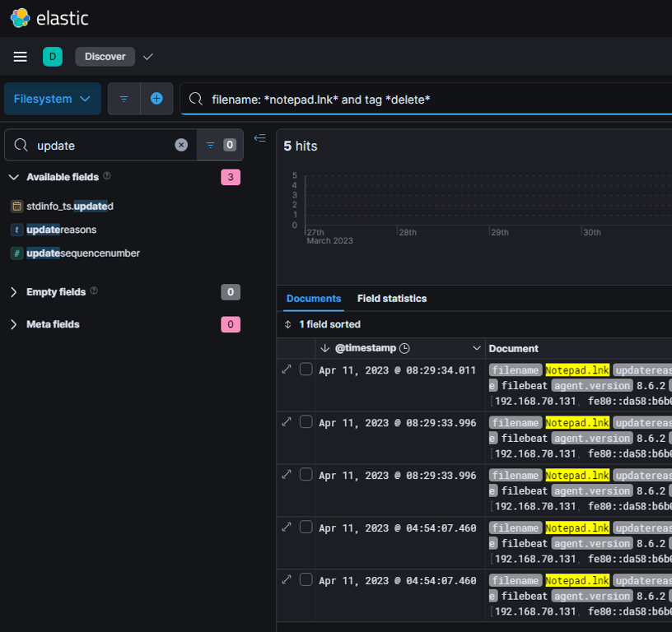The width and height of the screenshot is (672, 632).
Task: Open the hamburger navigation menu
Action: coord(21,57)
